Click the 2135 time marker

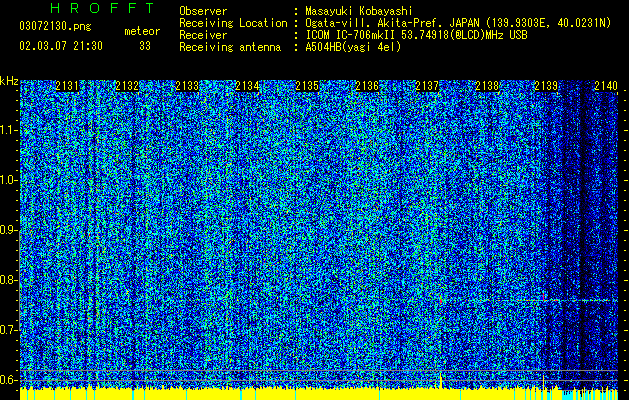click(x=307, y=86)
